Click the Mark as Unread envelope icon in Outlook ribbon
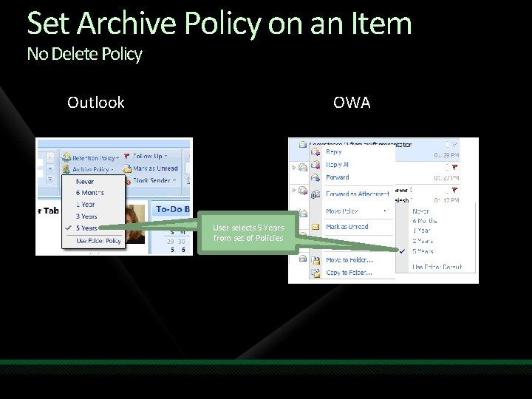532x399 pixels. [127, 168]
